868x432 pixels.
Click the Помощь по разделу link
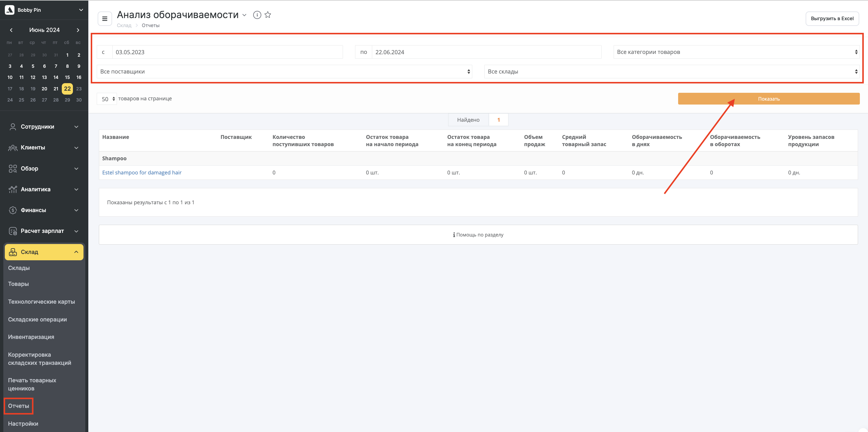pyautogui.click(x=478, y=235)
